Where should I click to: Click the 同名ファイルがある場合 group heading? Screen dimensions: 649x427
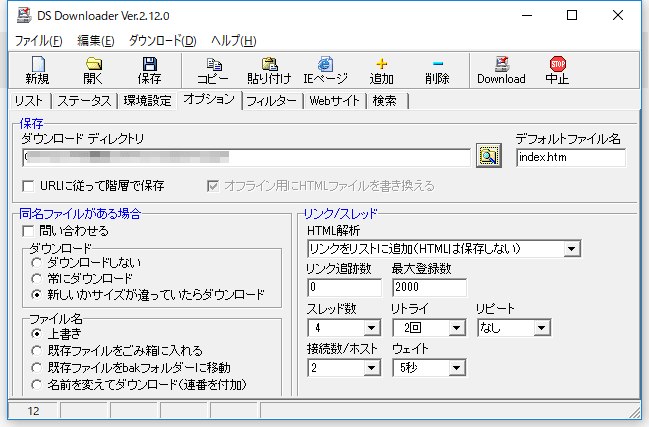(x=80, y=214)
